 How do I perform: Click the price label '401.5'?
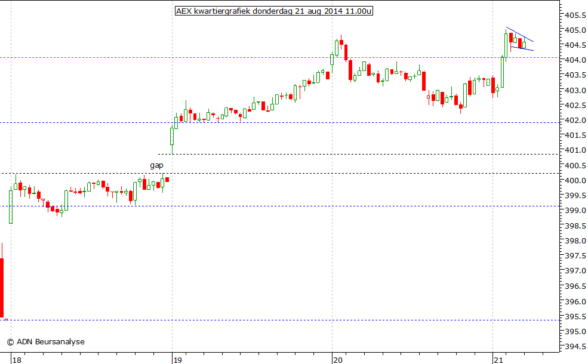[x=575, y=135]
